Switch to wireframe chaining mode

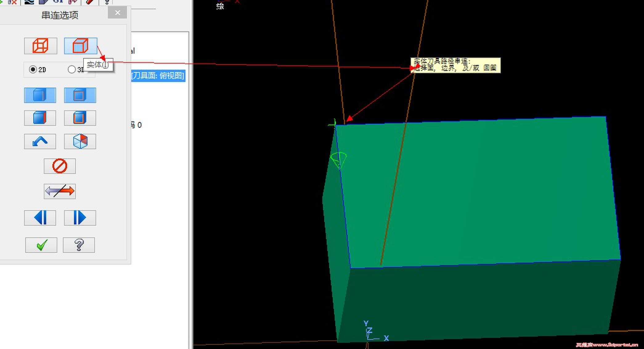40,46
